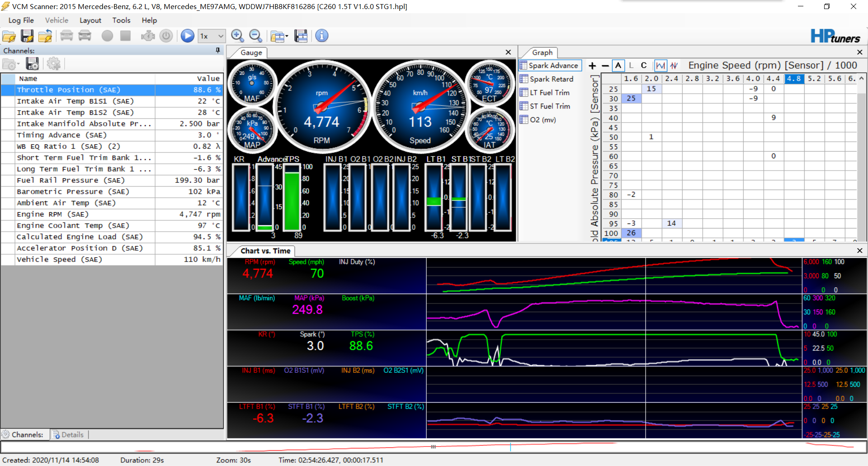Image resolution: width=868 pixels, height=466 pixels.
Task: Select the O2 (mv) graph
Action: [x=538, y=120]
